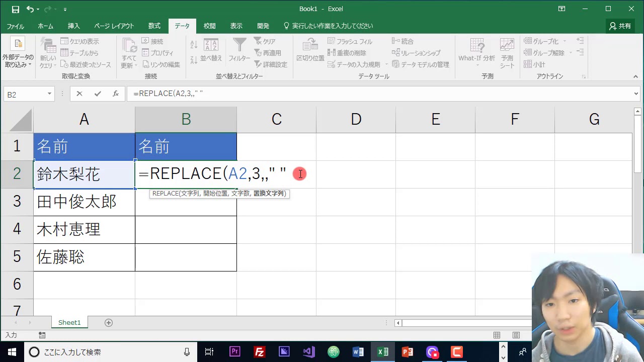The image size is (644, 362).
Task: Click フラッシュ フィル
Action: coord(350,41)
